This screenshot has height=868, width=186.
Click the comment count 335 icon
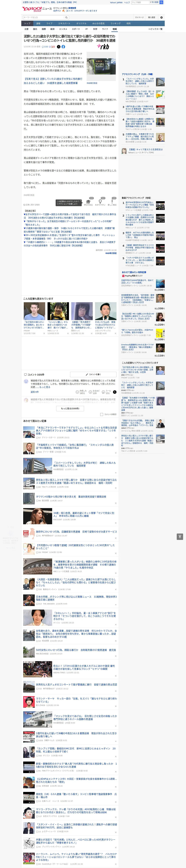click(45, 47)
